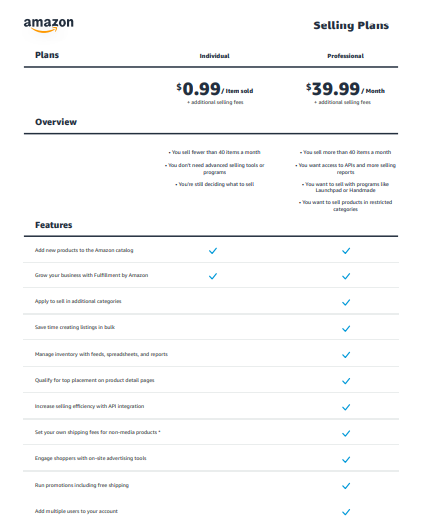Click the $39.99 per month price
This screenshot has width=426, height=532.
point(345,89)
